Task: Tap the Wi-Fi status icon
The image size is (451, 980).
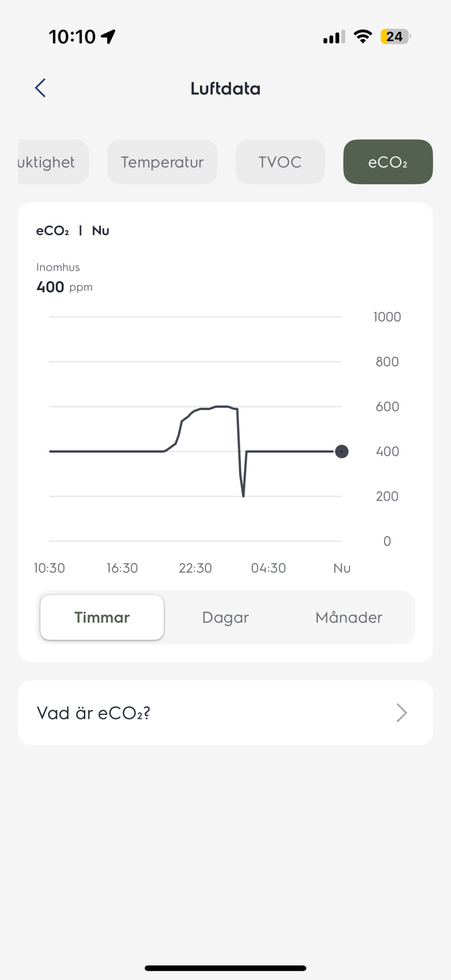Action: tap(363, 36)
